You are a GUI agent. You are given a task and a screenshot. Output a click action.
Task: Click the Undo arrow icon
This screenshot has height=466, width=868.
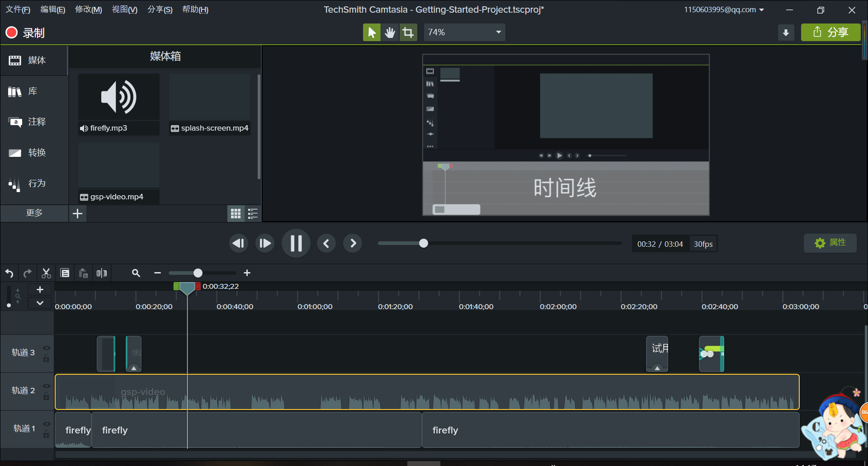point(9,273)
